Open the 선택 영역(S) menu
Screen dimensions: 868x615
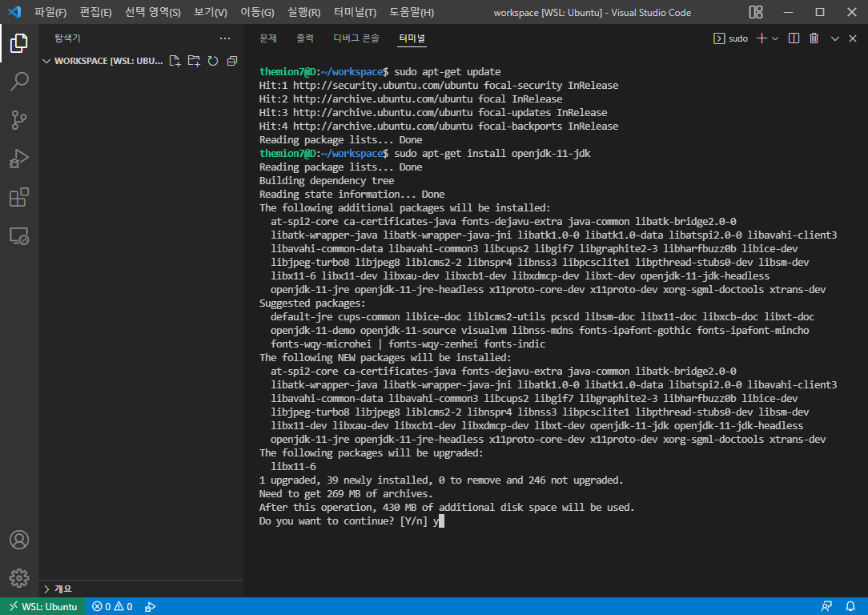pos(153,12)
